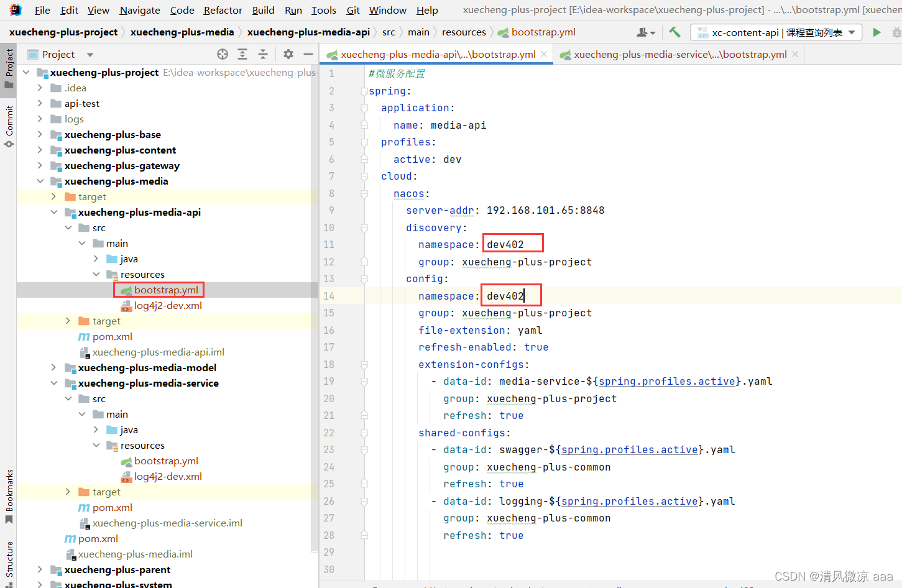This screenshot has width=902, height=588.
Task: Select bootstrap.yml under media-service resources
Action: click(166, 461)
